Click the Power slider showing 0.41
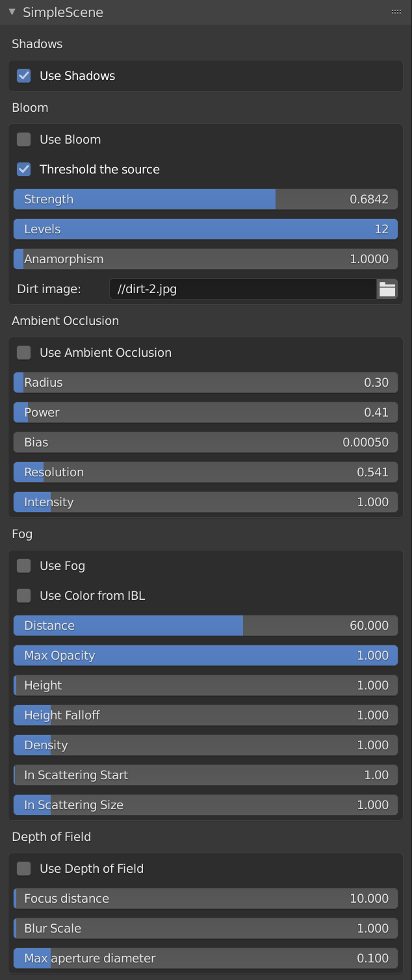Screen dimensions: 412x980 pos(205,412)
